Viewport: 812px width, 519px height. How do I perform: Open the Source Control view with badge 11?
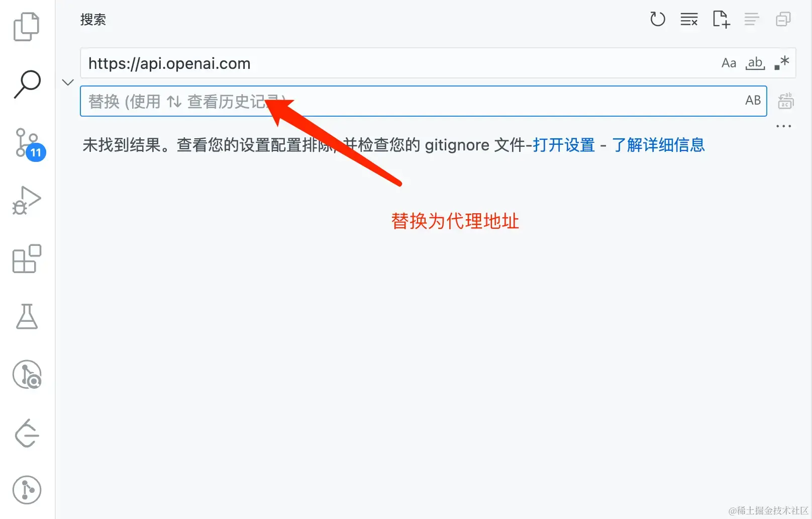[x=28, y=144]
